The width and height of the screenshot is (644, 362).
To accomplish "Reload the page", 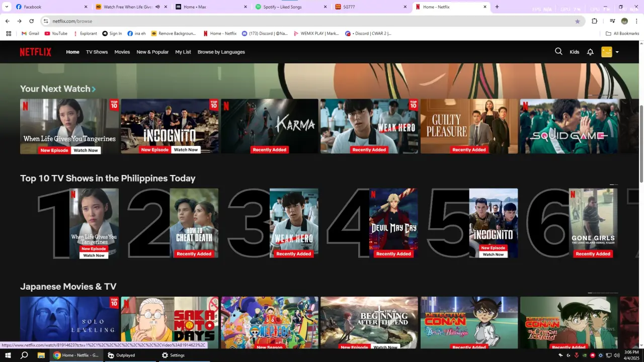I will point(31,21).
